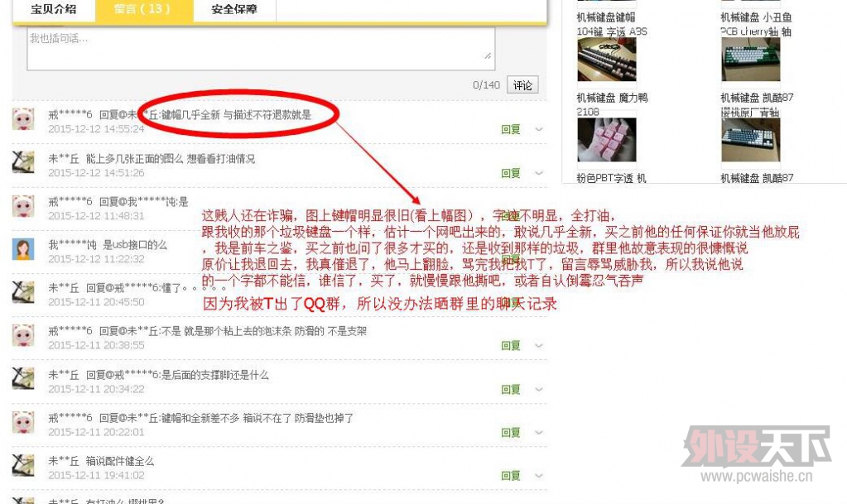Open the green 小丑鱼 PCB keyboard thumbnail
The height and width of the screenshot is (504, 847).
click(751, 60)
